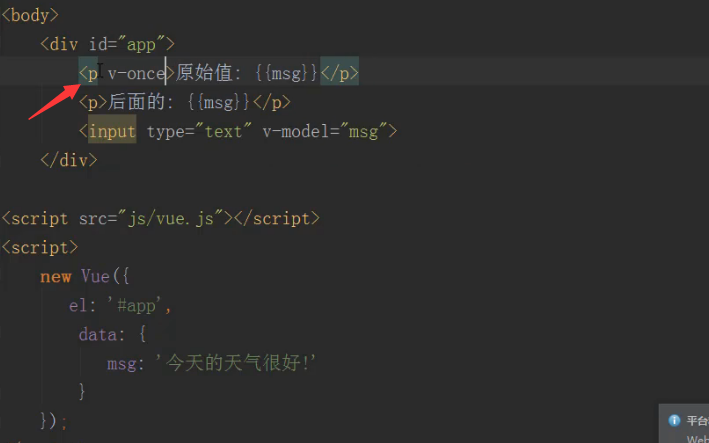
Task: Click the opening body tag
Action: click(x=30, y=15)
